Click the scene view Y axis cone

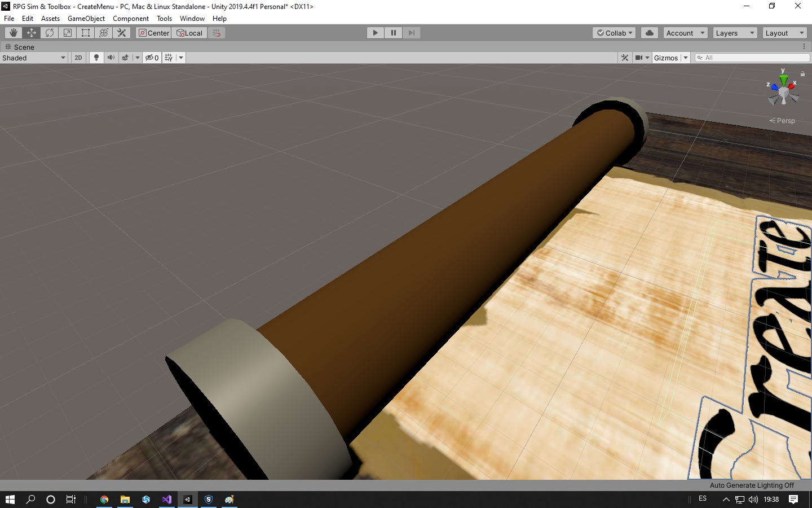tap(784, 80)
